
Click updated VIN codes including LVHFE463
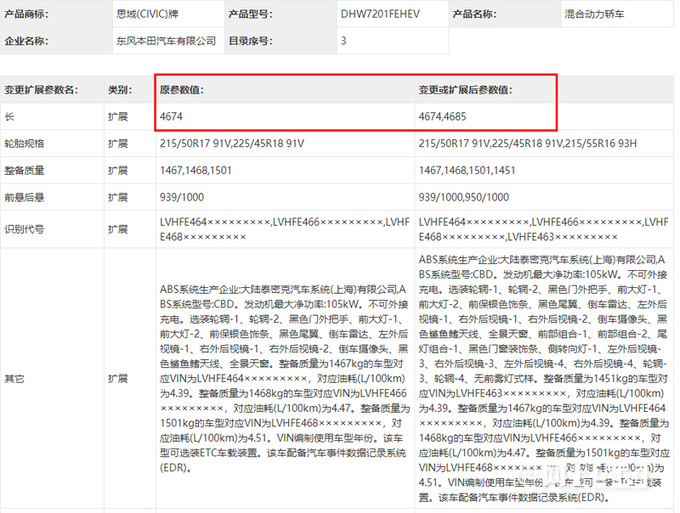coord(543,229)
